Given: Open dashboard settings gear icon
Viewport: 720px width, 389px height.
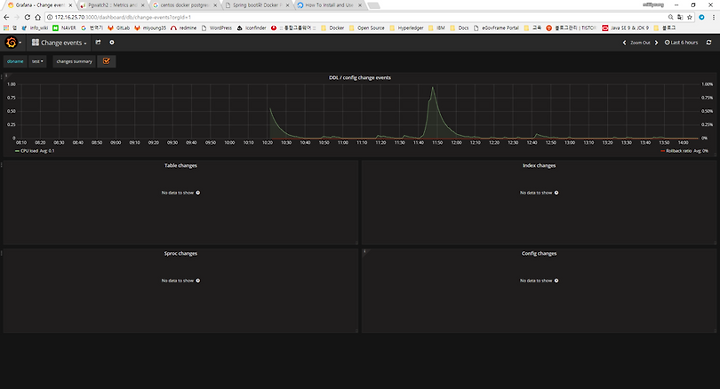Looking at the screenshot, I should point(112,42).
